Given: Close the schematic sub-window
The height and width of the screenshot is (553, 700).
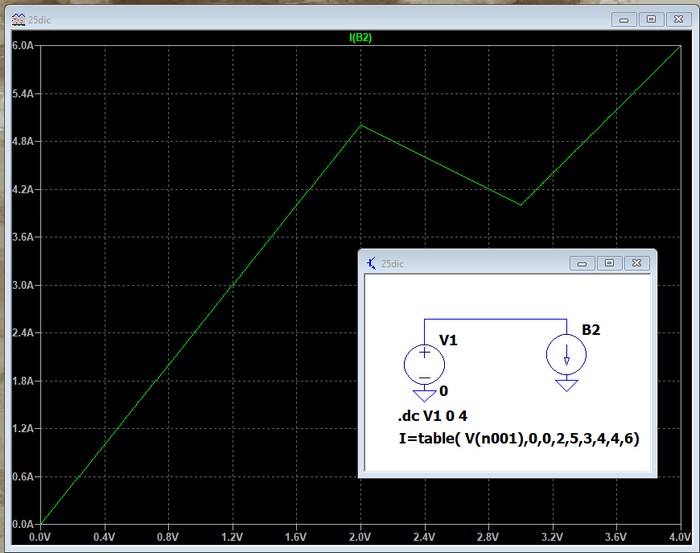Looking at the screenshot, I should [x=636, y=263].
